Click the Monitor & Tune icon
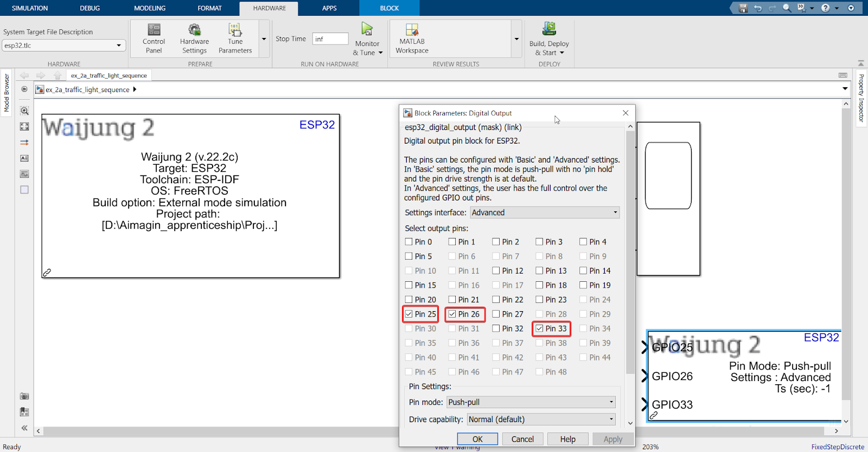The width and height of the screenshot is (868, 452). pyautogui.click(x=367, y=29)
